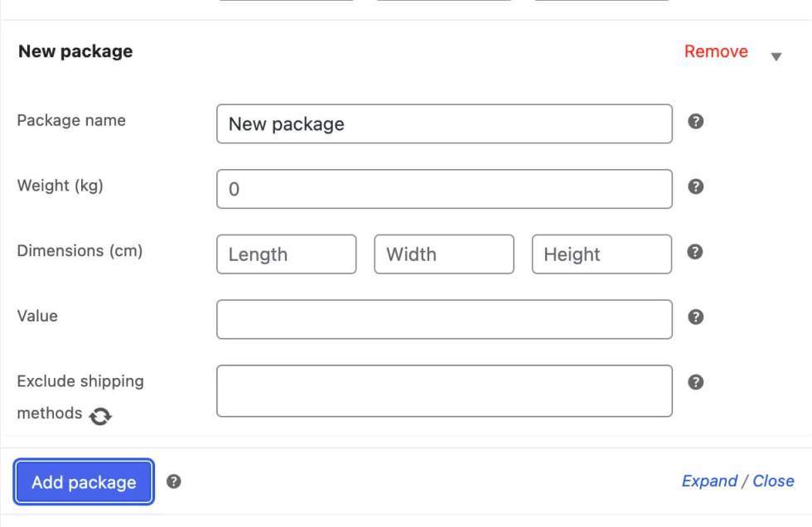Collapse the New package panel arrow
Viewport: 812px width, 527px height.
pyautogui.click(x=776, y=57)
